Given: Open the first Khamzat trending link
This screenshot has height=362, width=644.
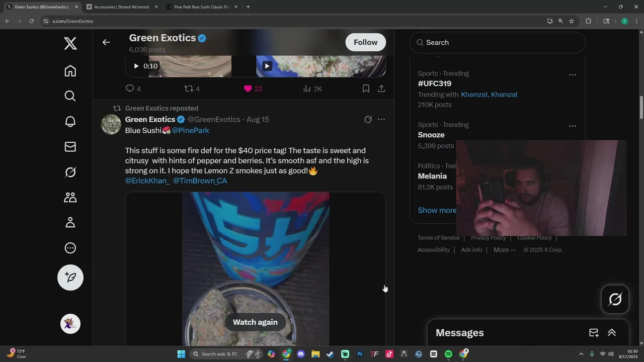Looking at the screenshot, I should click(x=474, y=95).
